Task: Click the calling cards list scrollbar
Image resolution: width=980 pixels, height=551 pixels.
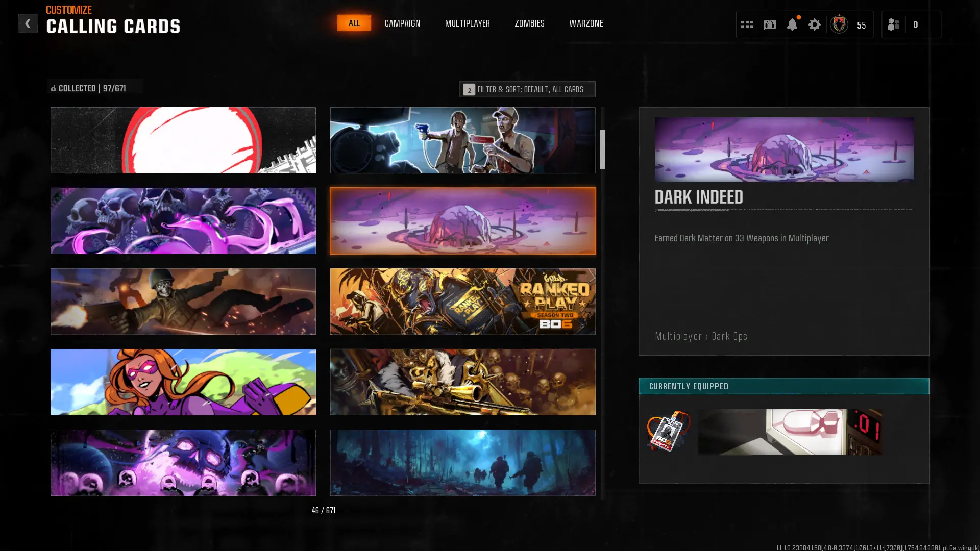Action: 603,149
